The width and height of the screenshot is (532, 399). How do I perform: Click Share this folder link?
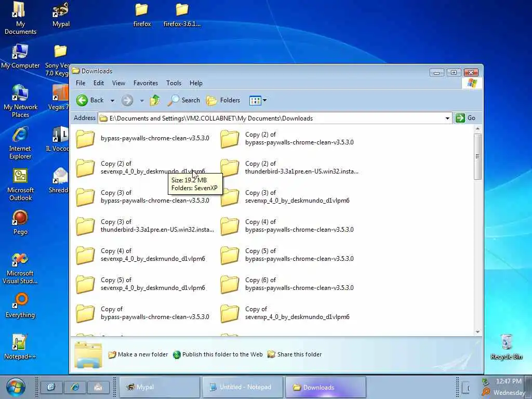tap(295, 354)
